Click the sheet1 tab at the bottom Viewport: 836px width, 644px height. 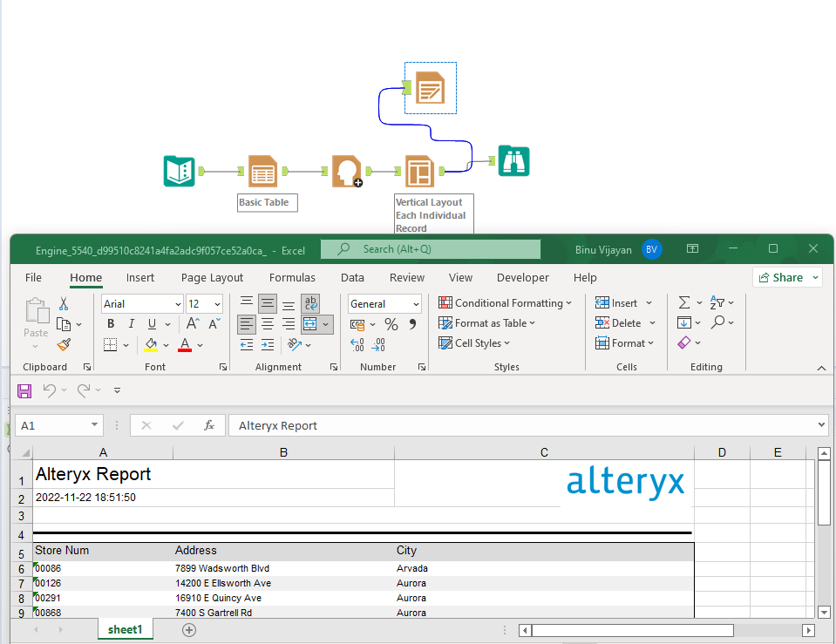125,628
